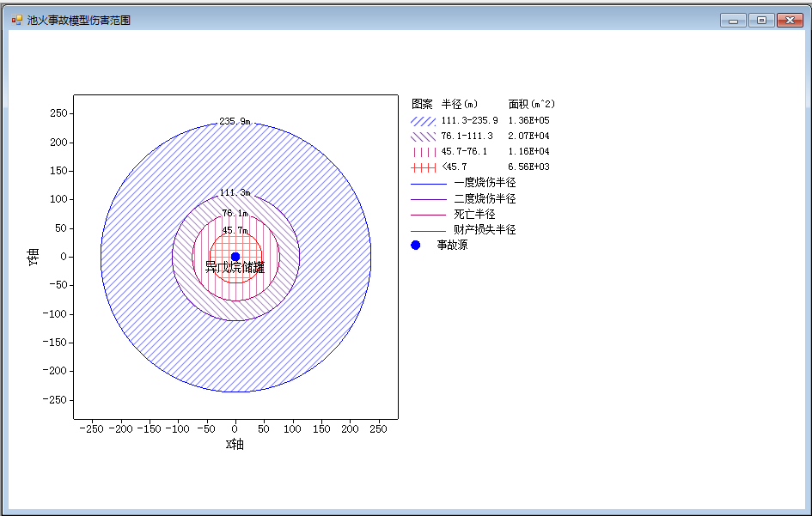The image size is (812, 516).
Task: Click the vertical-line swatch for 45.7-76.1
Action: pyautogui.click(x=423, y=152)
